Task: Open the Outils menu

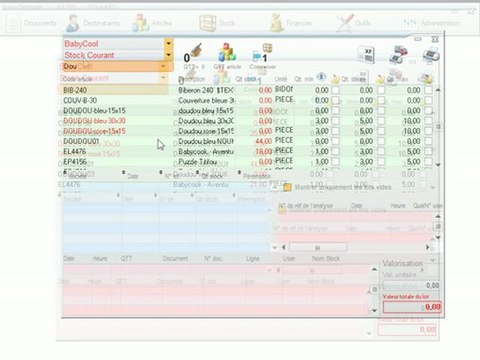Action: coord(354,23)
